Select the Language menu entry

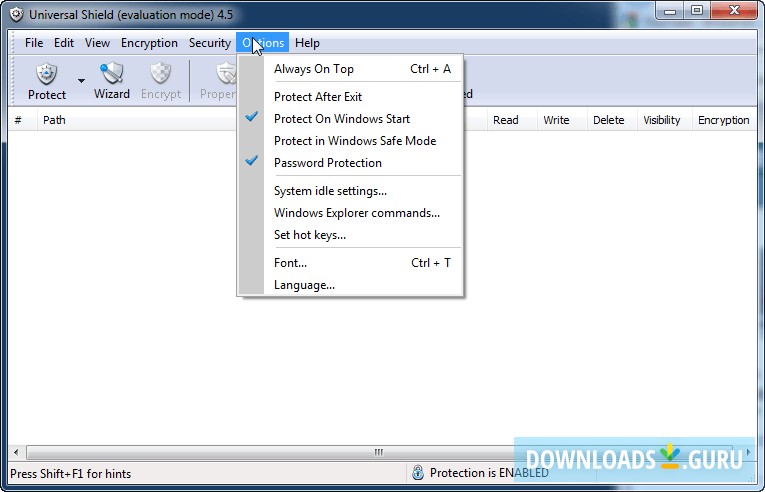click(x=350, y=285)
